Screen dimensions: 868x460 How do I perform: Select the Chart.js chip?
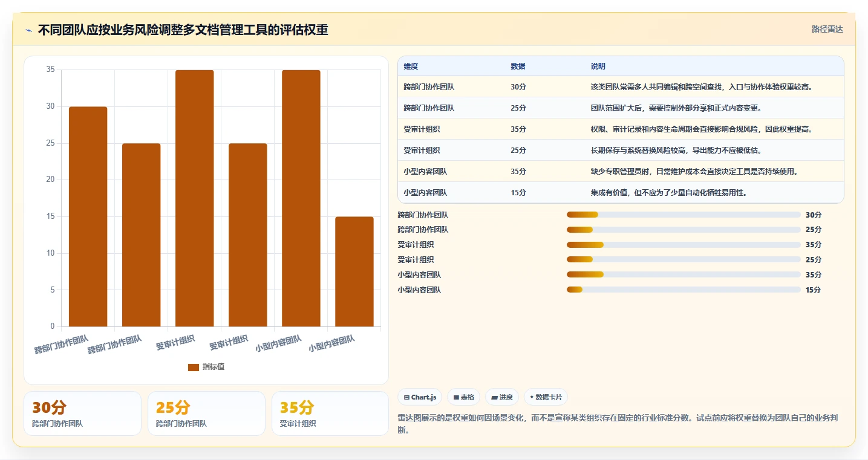pyautogui.click(x=420, y=397)
